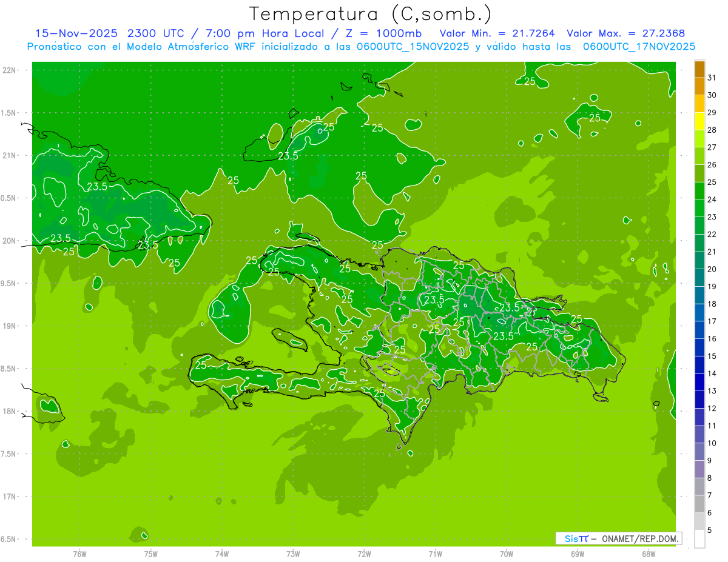Image resolution: width=728 pixels, height=562 pixels.
Task: Click the legend value "14"
Action: pos(712,373)
